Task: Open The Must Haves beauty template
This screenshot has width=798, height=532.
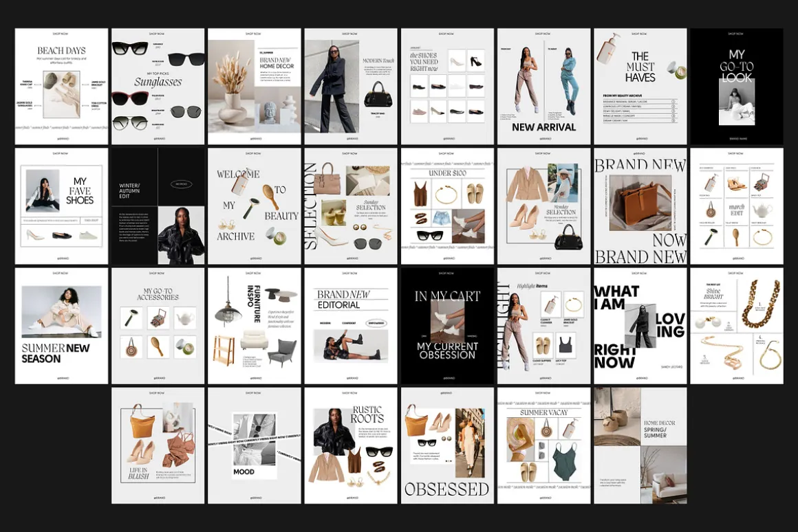Action: click(x=640, y=87)
